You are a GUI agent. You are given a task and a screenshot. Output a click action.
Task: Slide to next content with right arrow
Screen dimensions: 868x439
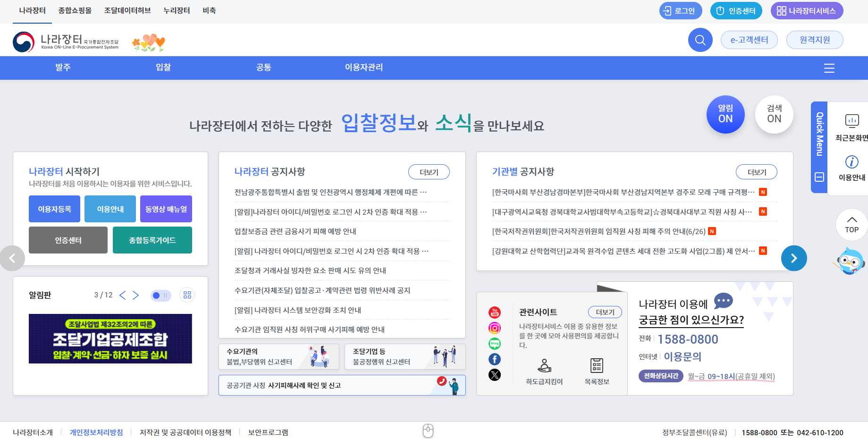(x=794, y=258)
